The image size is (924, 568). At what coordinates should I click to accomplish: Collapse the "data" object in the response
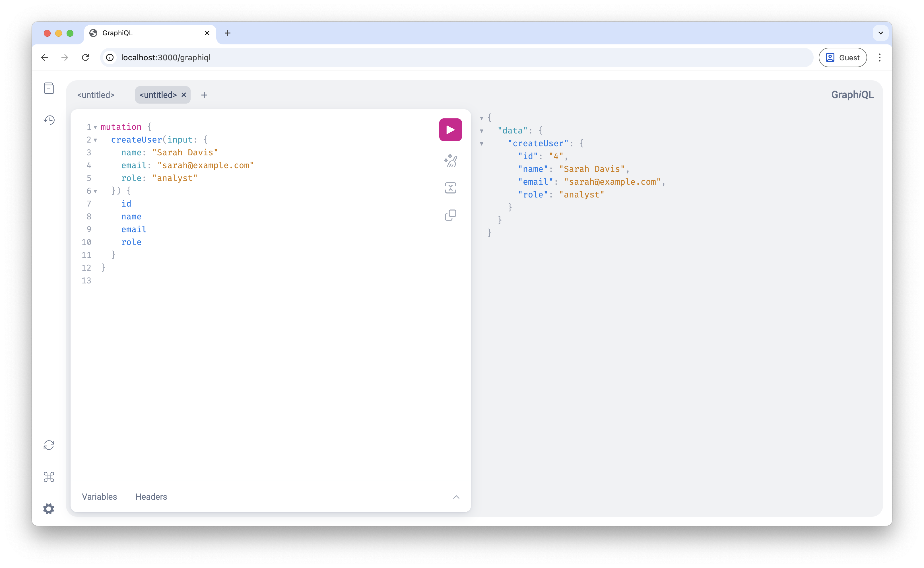coord(482,131)
